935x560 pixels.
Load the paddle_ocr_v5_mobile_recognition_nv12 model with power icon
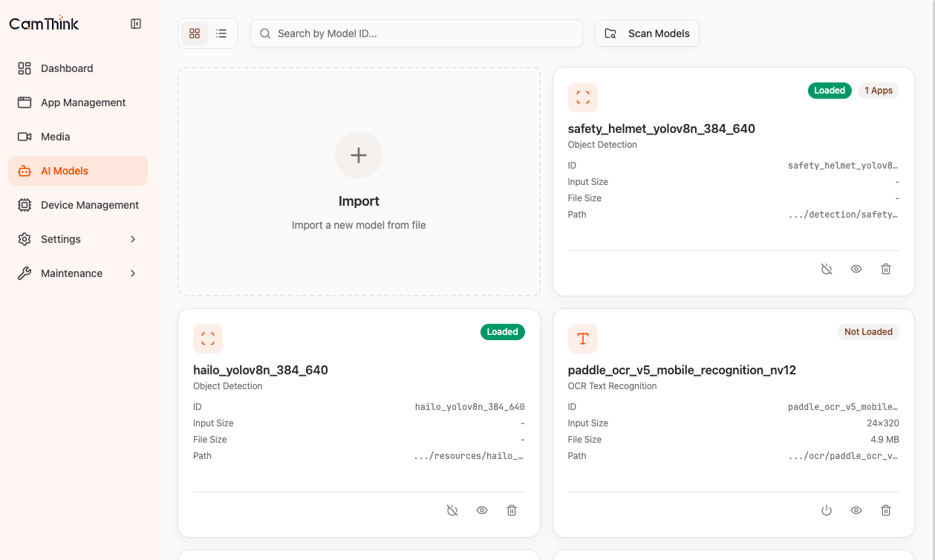pyautogui.click(x=827, y=510)
